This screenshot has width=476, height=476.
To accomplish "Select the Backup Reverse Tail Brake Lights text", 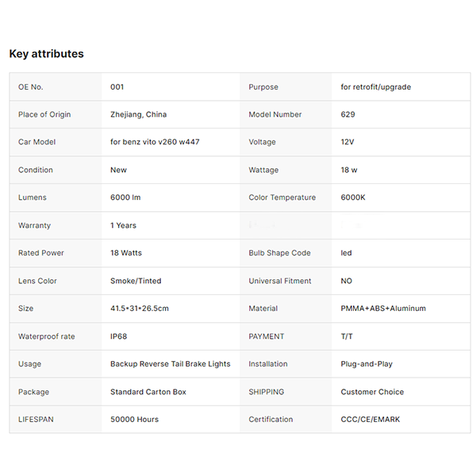I will point(170,364).
